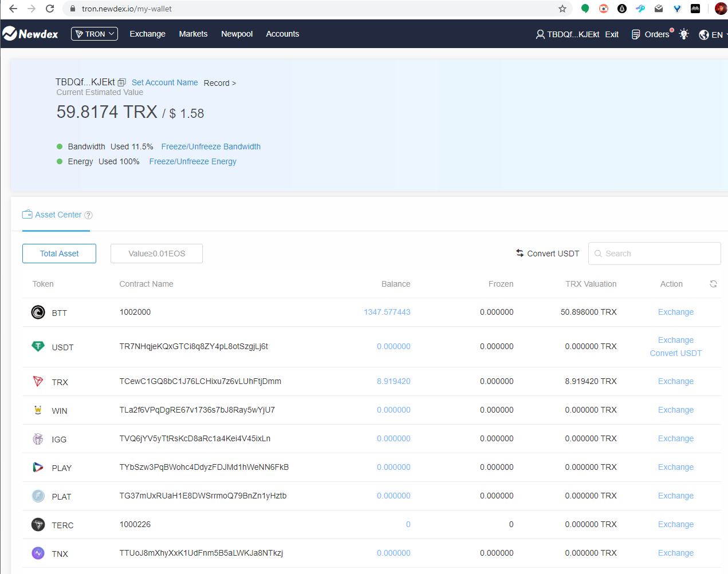The image size is (728, 574).
Task: Click Exchange for WIN row
Action: click(x=675, y=410)
